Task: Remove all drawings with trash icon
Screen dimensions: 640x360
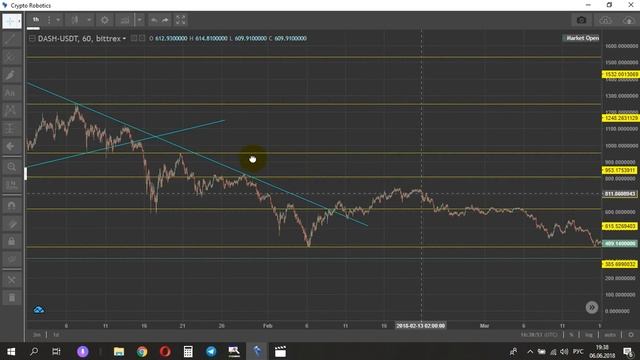Action: coord(11,298)
